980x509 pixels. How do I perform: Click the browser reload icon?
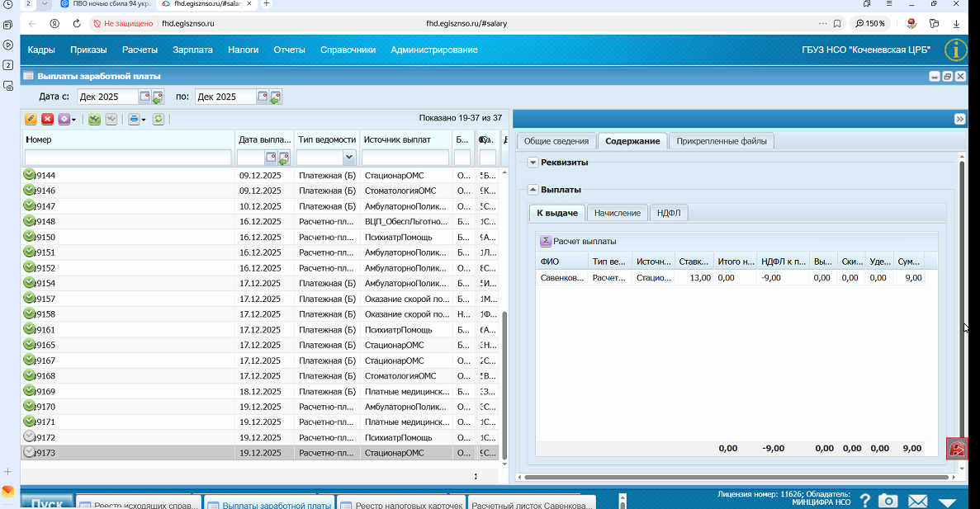pyautogui.click(x=77, y=24)
